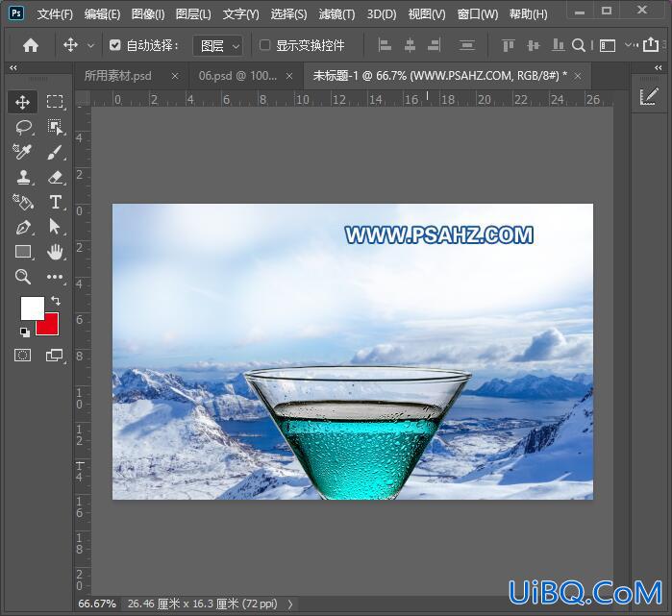Open the Search magnifier in options bar
The height and width of the screenshot is (616, 672).
pos(579,45)
